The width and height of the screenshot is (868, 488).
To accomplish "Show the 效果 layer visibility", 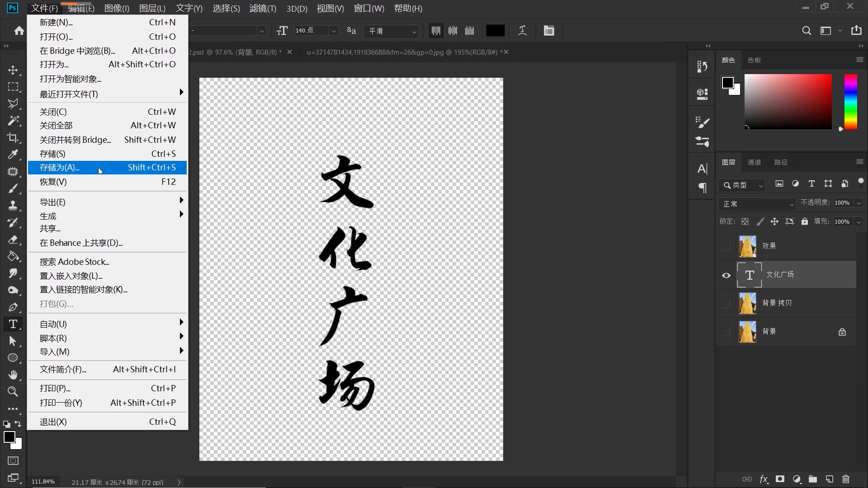I will 726,246.
